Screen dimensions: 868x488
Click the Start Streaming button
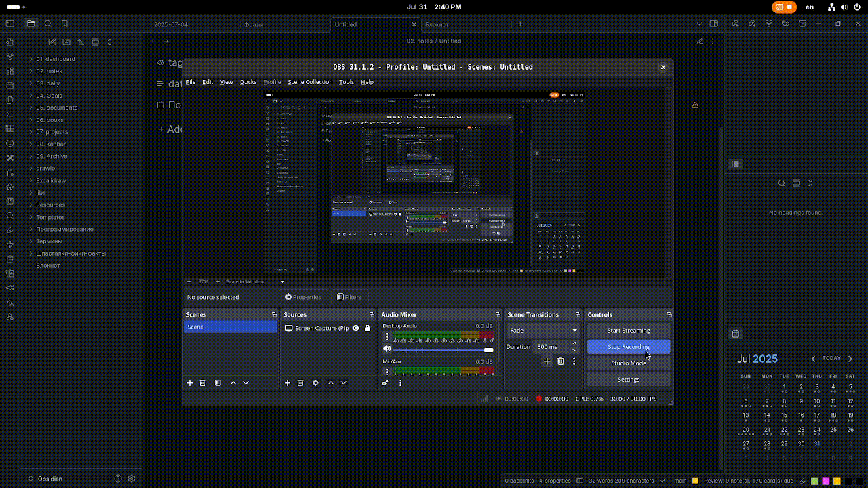[629, 331]
